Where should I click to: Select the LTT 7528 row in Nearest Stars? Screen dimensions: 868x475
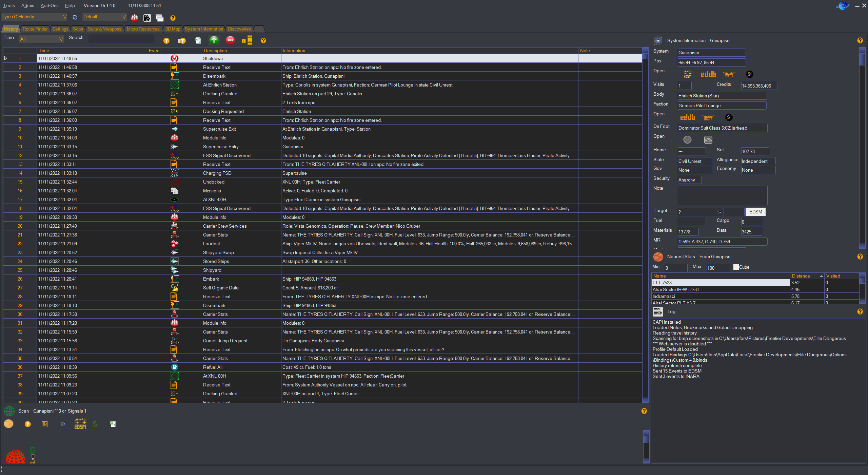click(x=755, y=283)
